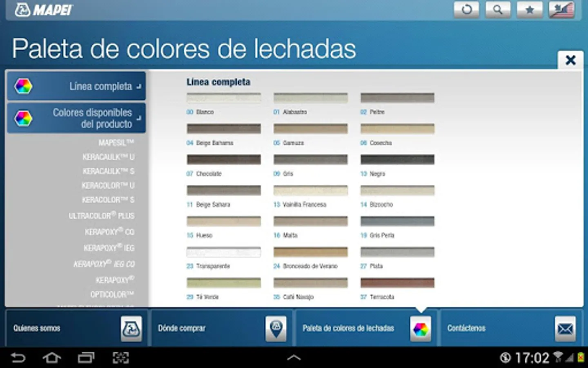Pick the 10 Negro swatch
The height and width of the screenshot is (368, 588).
[397, 159]
